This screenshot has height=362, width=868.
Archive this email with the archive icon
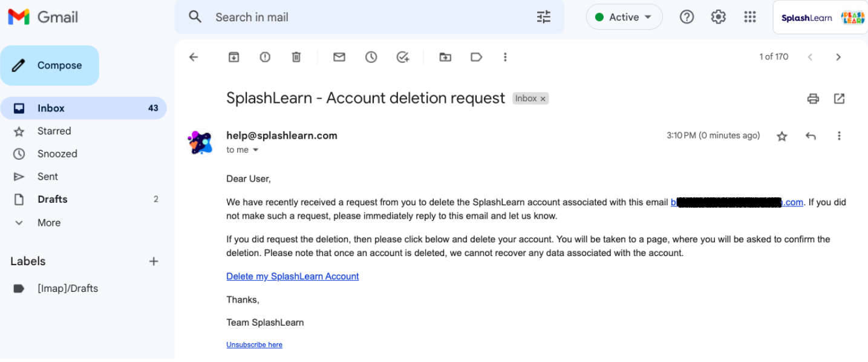(233, 57)
